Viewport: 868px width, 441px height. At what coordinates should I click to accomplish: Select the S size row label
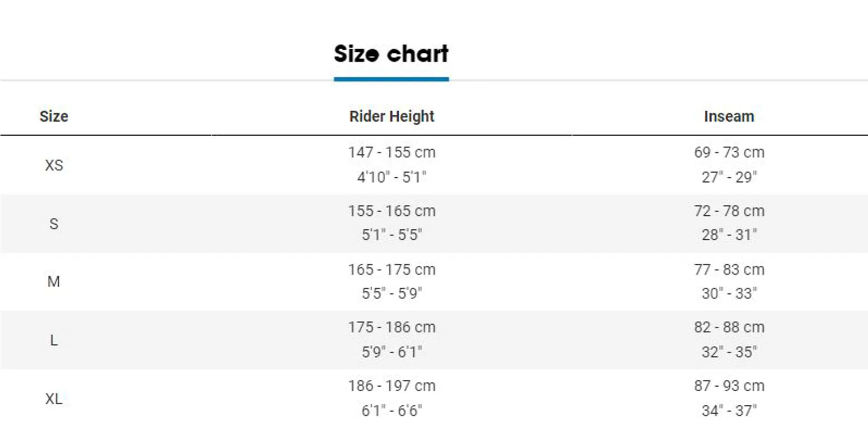pos(54,223)
